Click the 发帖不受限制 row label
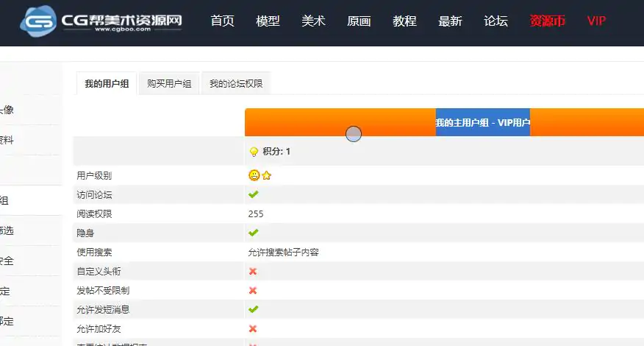 (x=103, y=291)
